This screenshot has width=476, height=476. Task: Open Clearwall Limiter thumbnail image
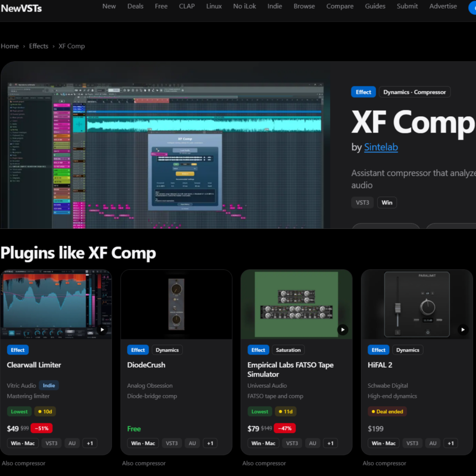tap(56, 304)
